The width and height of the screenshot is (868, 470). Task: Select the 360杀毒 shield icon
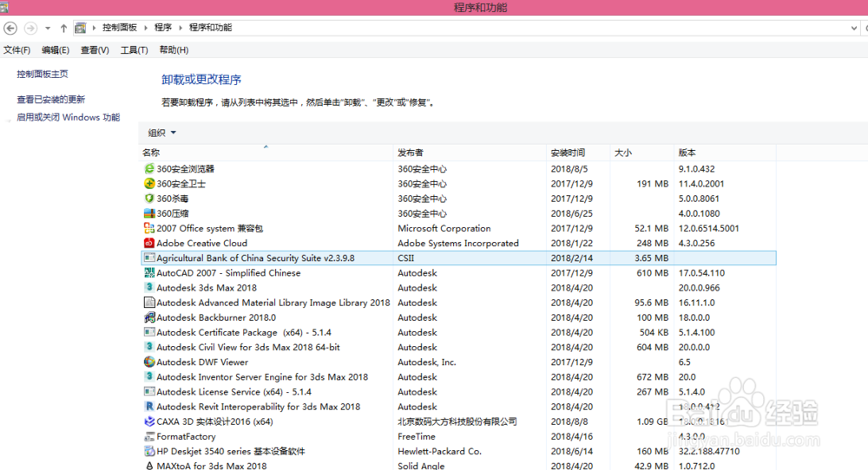(149, 199)
